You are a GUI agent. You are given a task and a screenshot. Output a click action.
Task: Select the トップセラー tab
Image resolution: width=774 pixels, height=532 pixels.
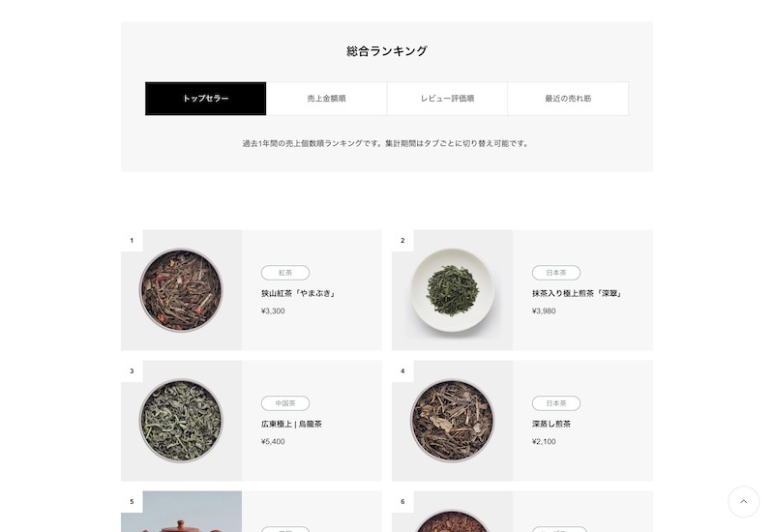(205, 99)
